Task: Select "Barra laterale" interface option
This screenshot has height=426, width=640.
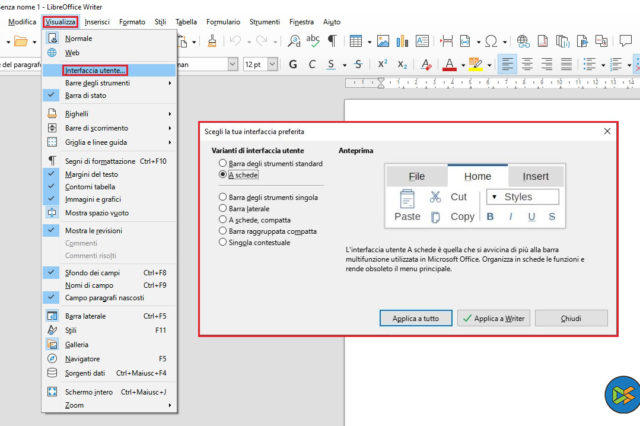Action: point(222,209)
